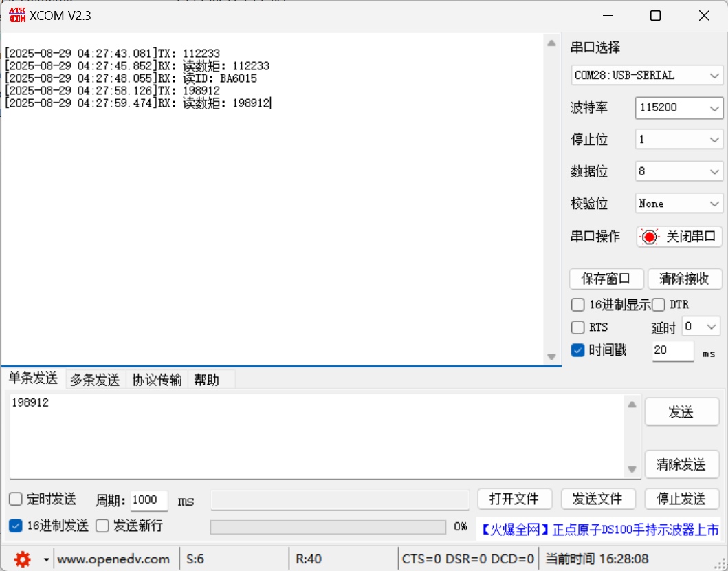Screen dimensions: 728x571
Task: Click the file path field beside 打开文件
Action: tap(340, 500)
